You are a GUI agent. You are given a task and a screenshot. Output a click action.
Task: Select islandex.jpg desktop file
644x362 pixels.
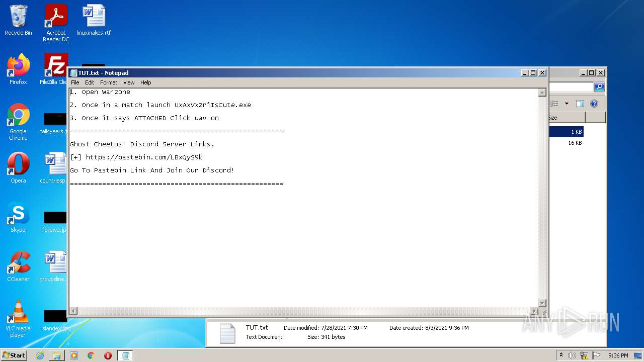[x=55, y=320]
